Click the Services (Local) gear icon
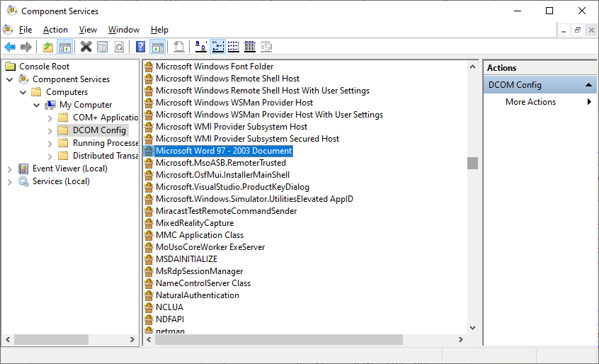Screen dimensions: 599x364 click(23, 181)
